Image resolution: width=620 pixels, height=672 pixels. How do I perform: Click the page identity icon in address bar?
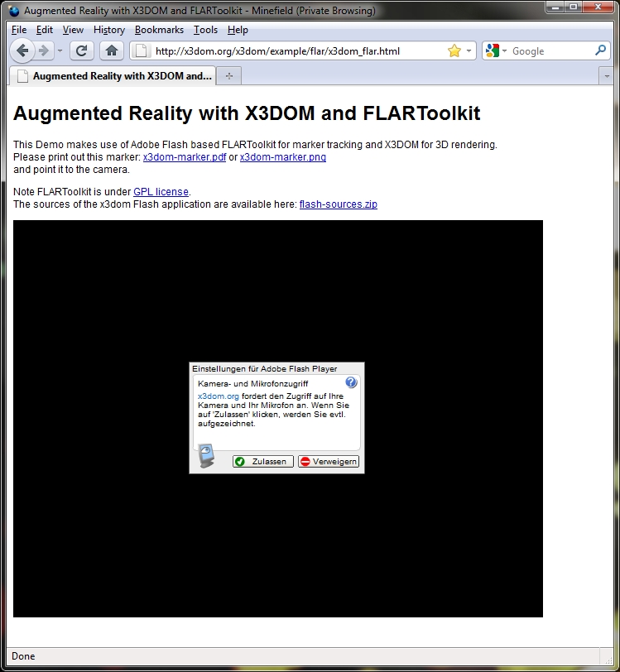click(x=141, y=51)
